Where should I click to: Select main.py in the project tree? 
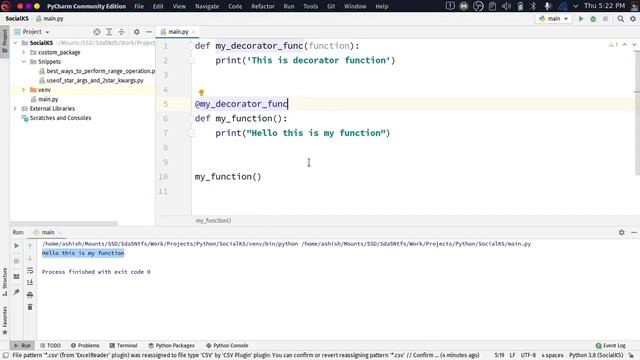point(48,99)
